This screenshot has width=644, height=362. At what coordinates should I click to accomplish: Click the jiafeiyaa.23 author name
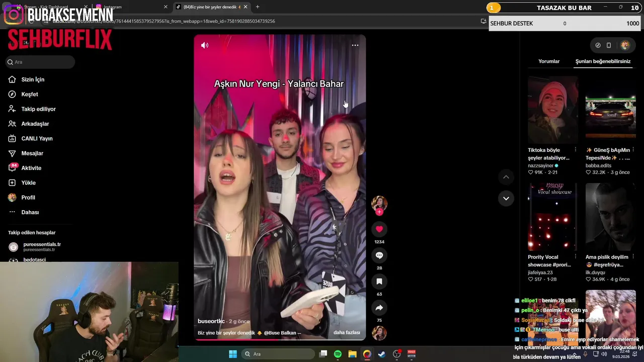pos(540,273)
